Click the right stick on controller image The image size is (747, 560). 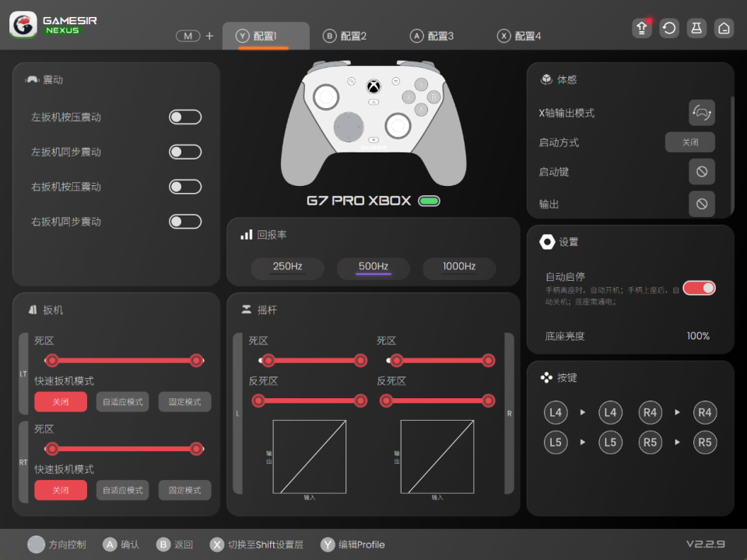point(398,126)
